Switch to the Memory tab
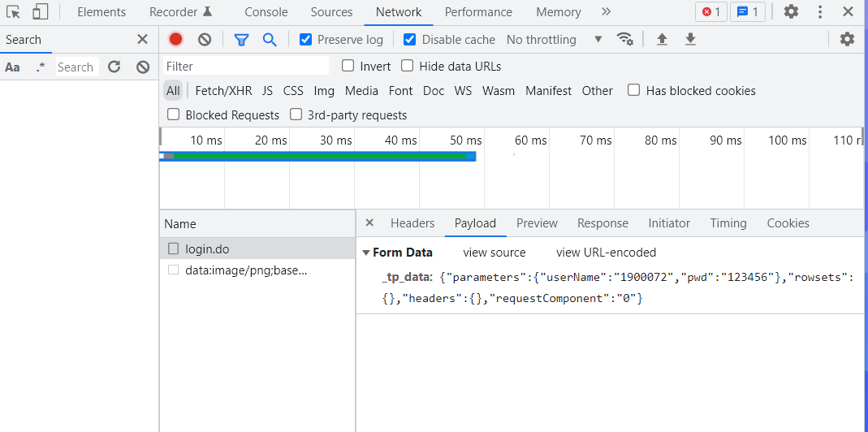Image resolution: width=868 pixels, height=432 pixels. coord(559,11)
